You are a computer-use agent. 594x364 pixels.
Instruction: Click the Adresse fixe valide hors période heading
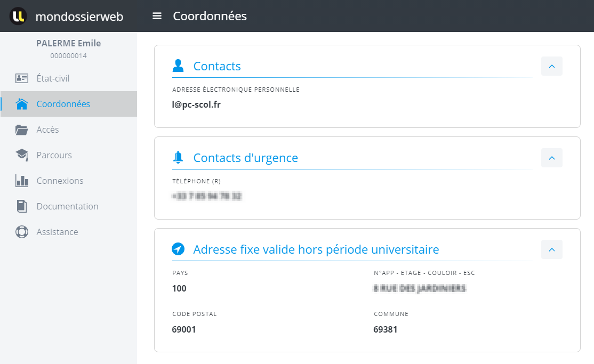click(x=316, y=249)
